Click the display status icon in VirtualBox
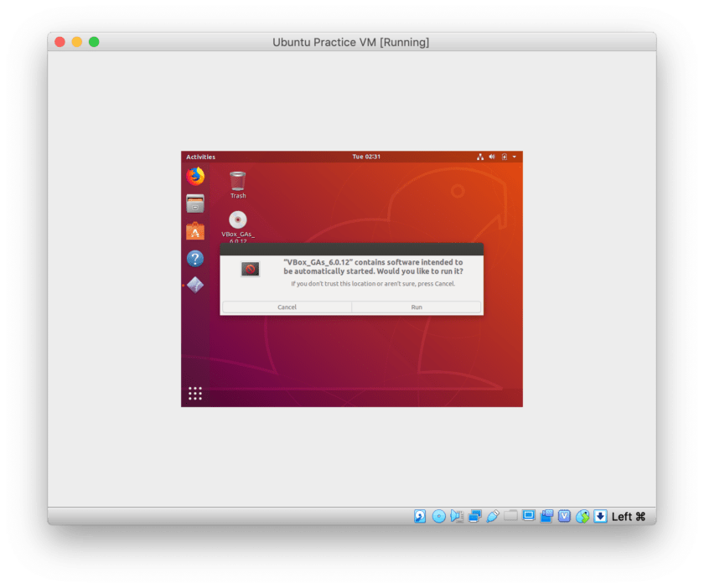Screen dimensions: 704x588 point(529,516)
